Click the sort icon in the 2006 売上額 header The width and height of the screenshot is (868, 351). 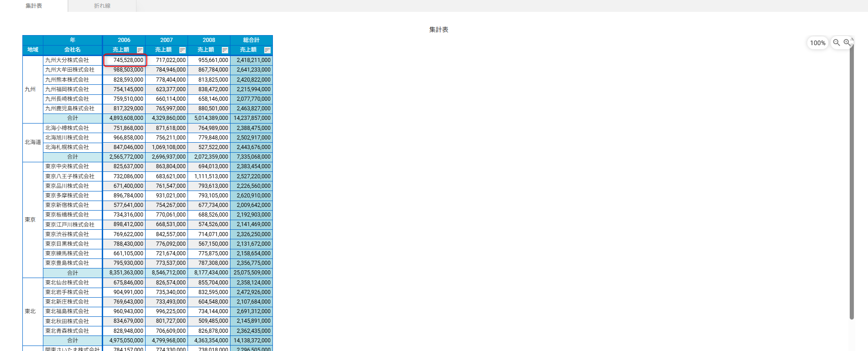pos(140,50)
